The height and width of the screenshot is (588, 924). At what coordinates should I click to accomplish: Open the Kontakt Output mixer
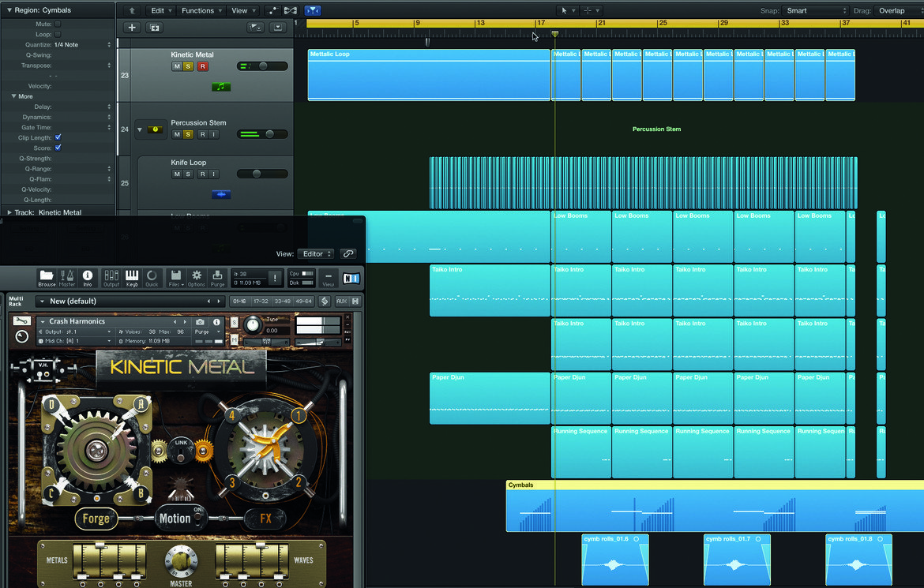(x=111, y=278)
